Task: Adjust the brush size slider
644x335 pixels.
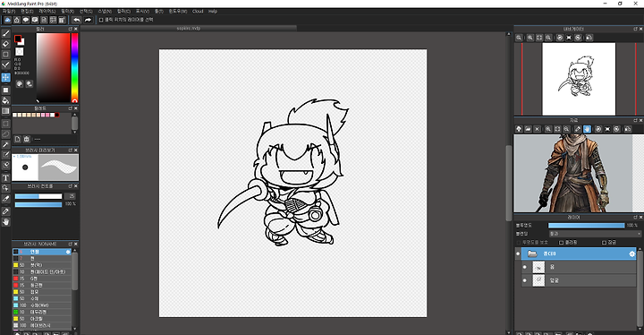Action: point(38,196)
